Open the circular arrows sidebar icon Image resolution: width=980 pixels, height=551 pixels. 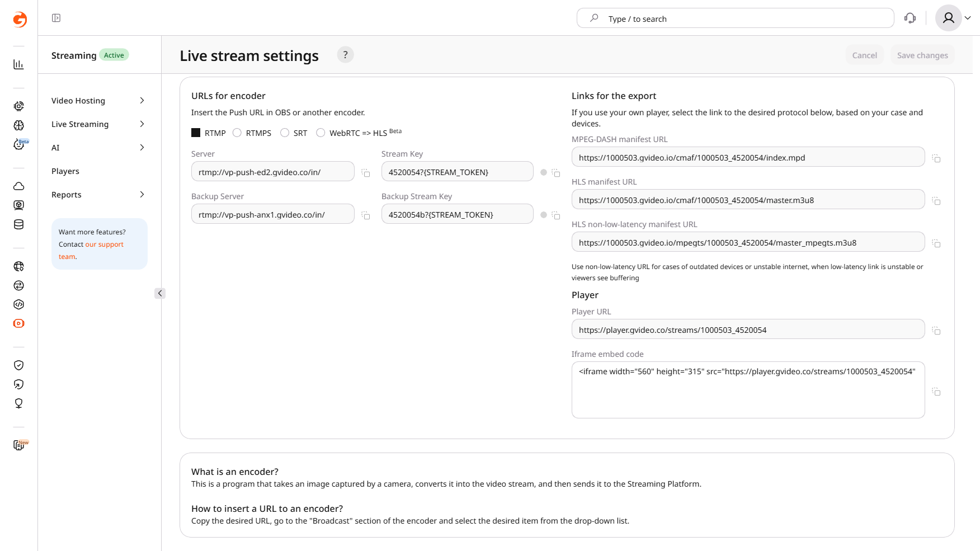point(18,285)
